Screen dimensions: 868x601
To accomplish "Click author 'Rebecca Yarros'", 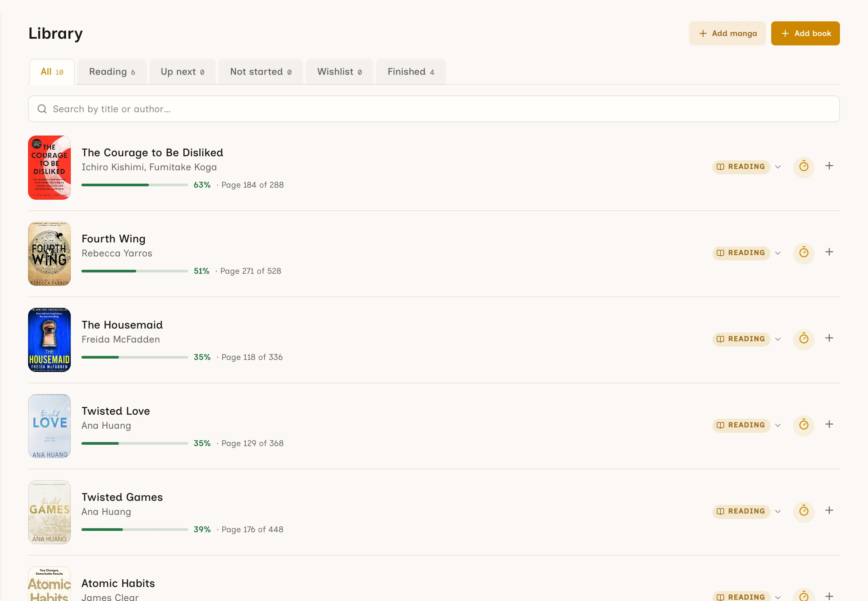I will pyautogui.click(x=117, y=253).
